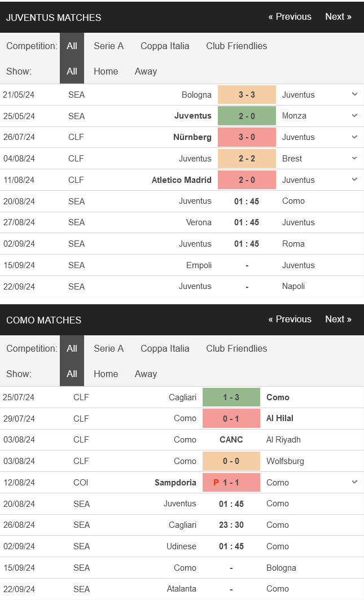Image resolution: width=364 pixels, height=604 pixels.
Task: Go to Next Juventus matches
Action: [338, 16]
